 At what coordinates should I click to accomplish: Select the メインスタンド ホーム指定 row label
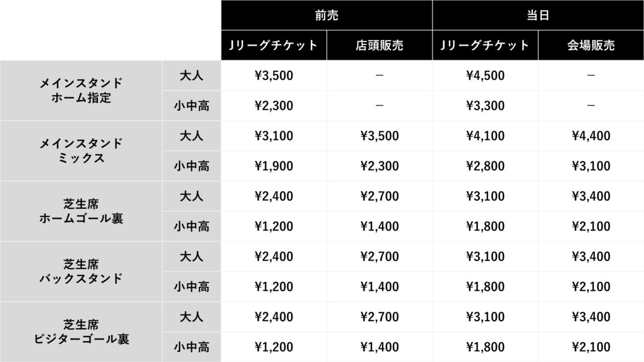click(x=81, y=91)
